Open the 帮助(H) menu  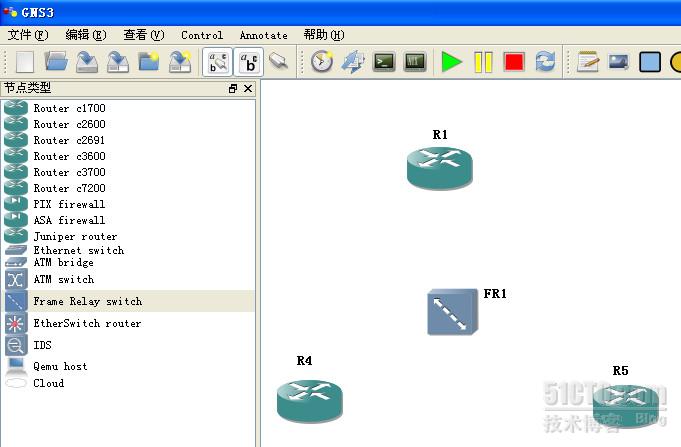[324, 35]
